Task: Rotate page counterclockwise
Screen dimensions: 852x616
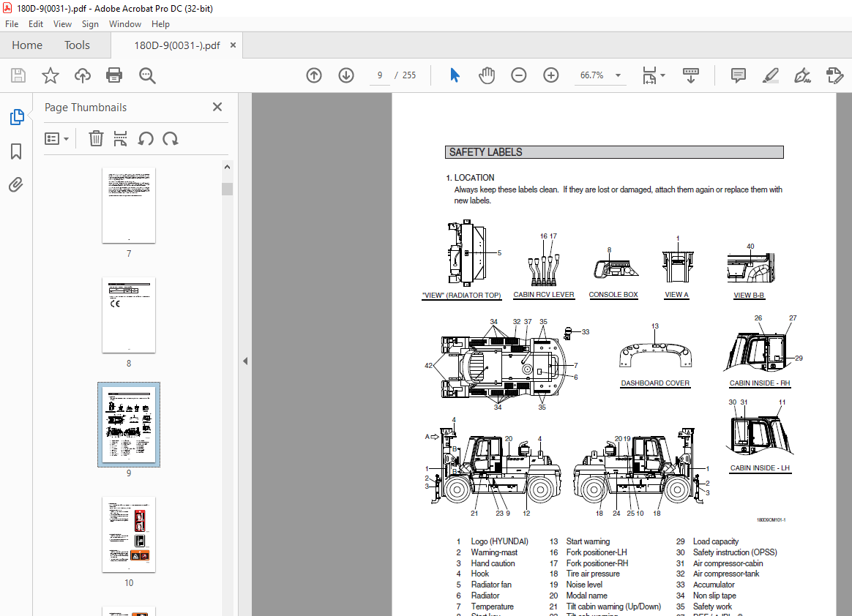Action: coord(146,139)
